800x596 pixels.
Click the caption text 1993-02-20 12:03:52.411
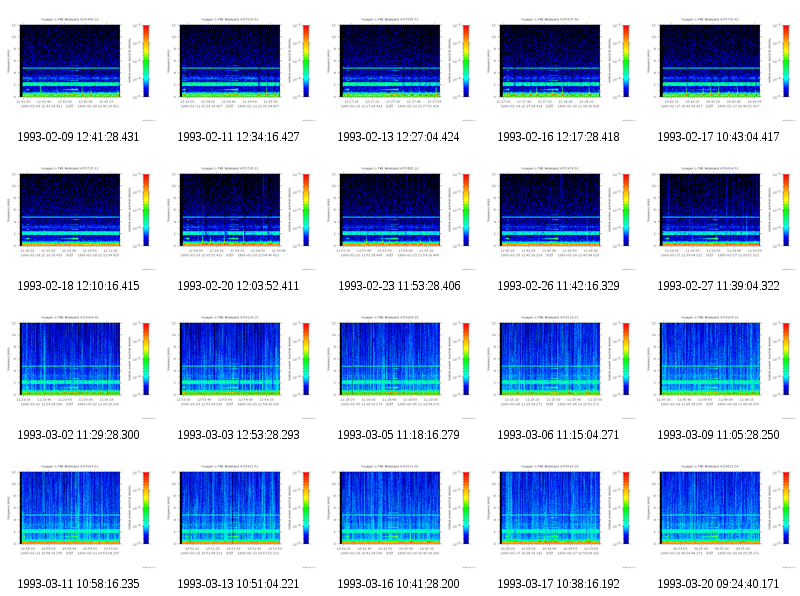pos(238,286)
